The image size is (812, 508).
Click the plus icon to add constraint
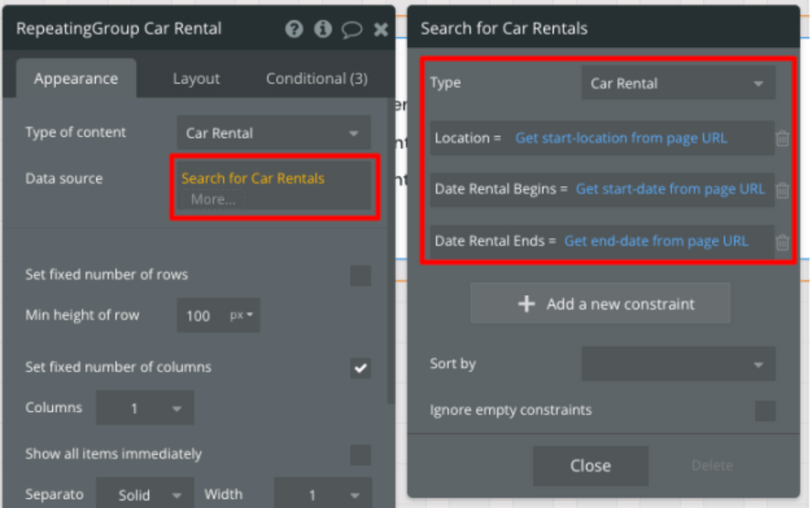pos(526,304)
